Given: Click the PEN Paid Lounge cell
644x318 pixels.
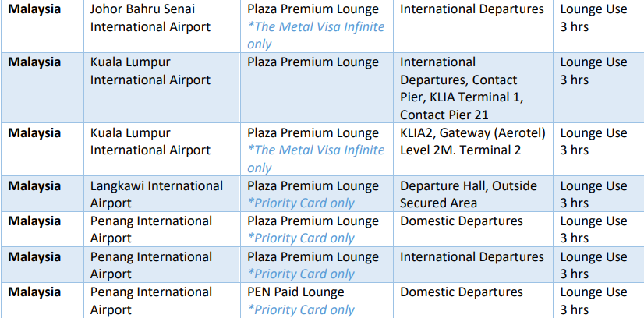Looking at the screenshot, I should tap(317, 300).
